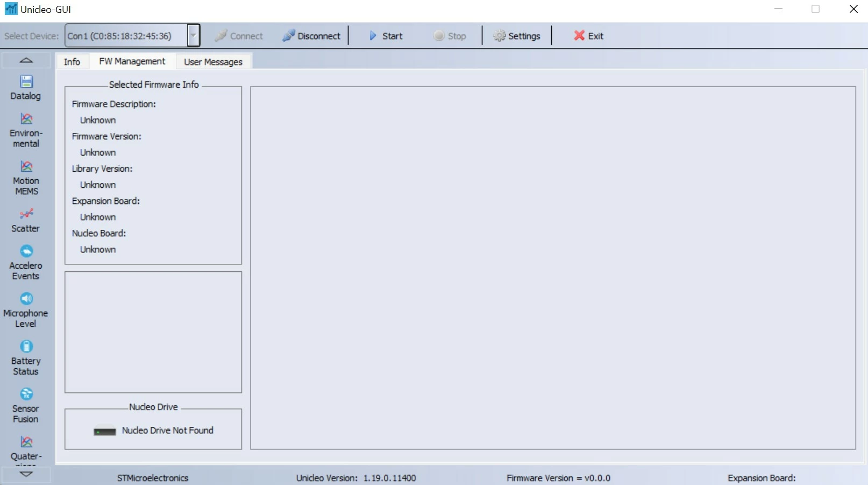Click 'Firmware Version = v0.0.0' status text
868x485 pixels.
pos(558,478)
